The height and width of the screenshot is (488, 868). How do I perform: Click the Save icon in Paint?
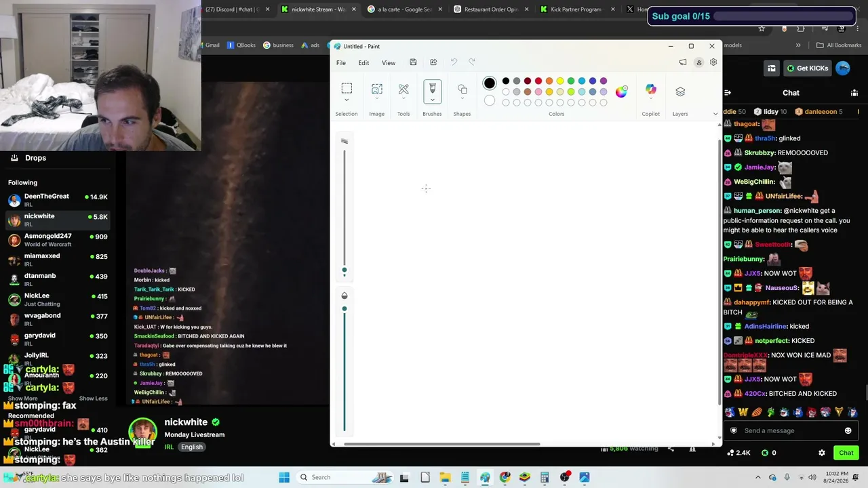coord(413,62)
